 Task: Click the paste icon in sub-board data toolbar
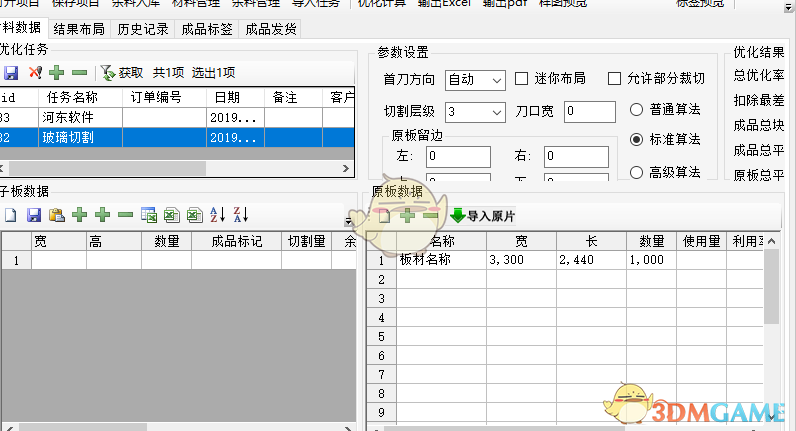[56, 215]
